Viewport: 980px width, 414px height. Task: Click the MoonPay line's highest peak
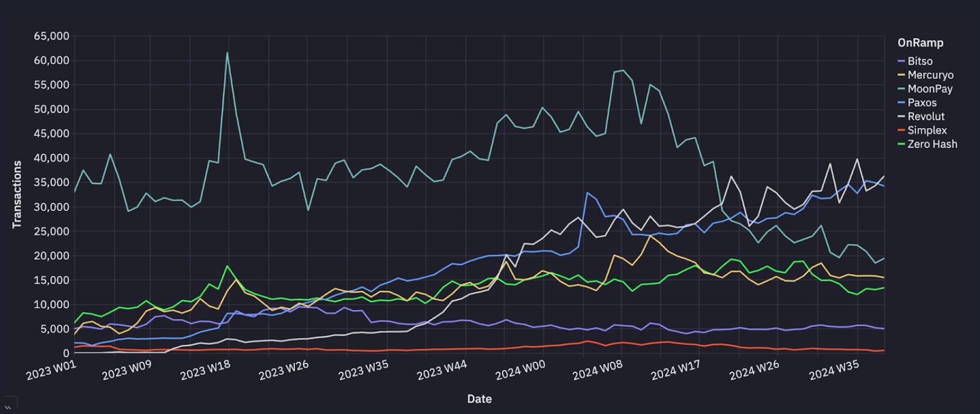coord(227,53)
